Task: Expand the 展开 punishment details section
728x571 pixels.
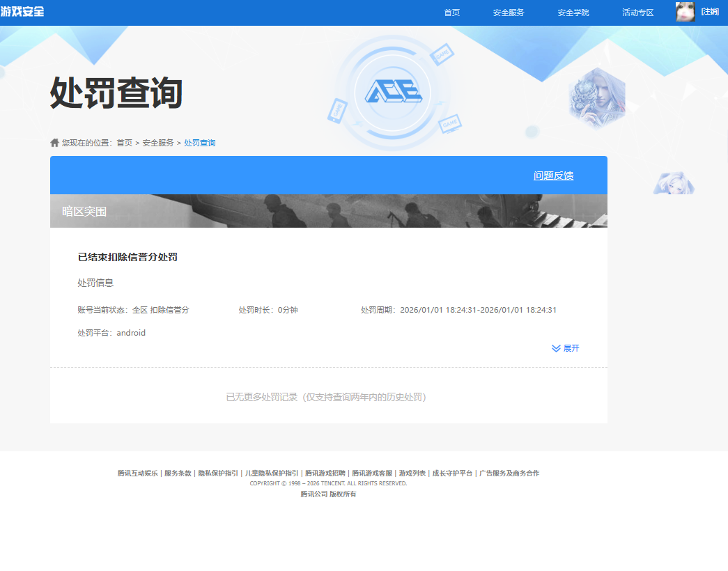Action: click(571, 348)
